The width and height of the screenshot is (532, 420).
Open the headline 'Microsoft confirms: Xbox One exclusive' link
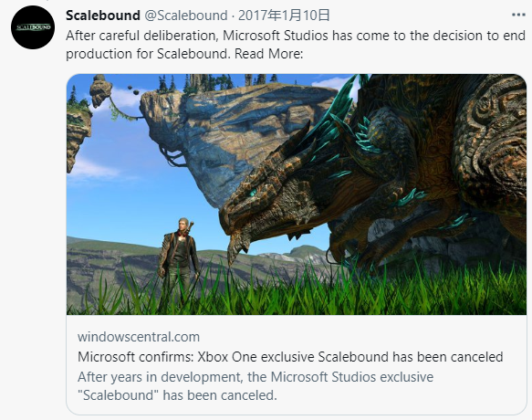tap(290, 357)
